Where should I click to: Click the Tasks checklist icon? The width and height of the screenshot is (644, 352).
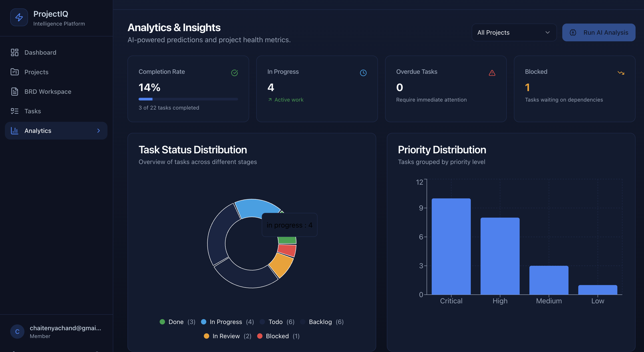[14, 111]
